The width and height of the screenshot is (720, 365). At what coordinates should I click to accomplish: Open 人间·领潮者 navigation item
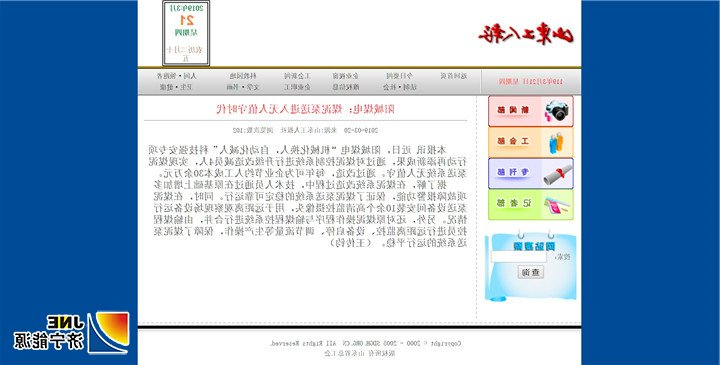176,76
